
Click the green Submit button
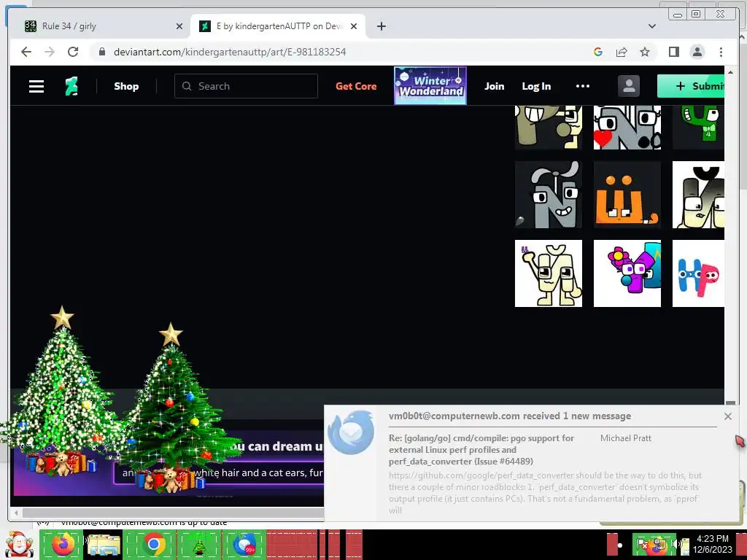pyautogui.click(x=691, y=86)
